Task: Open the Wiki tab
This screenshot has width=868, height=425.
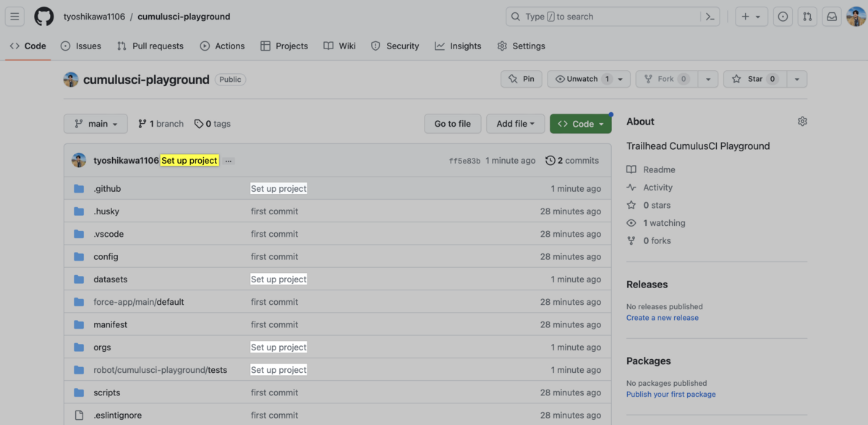Action: 340,46
